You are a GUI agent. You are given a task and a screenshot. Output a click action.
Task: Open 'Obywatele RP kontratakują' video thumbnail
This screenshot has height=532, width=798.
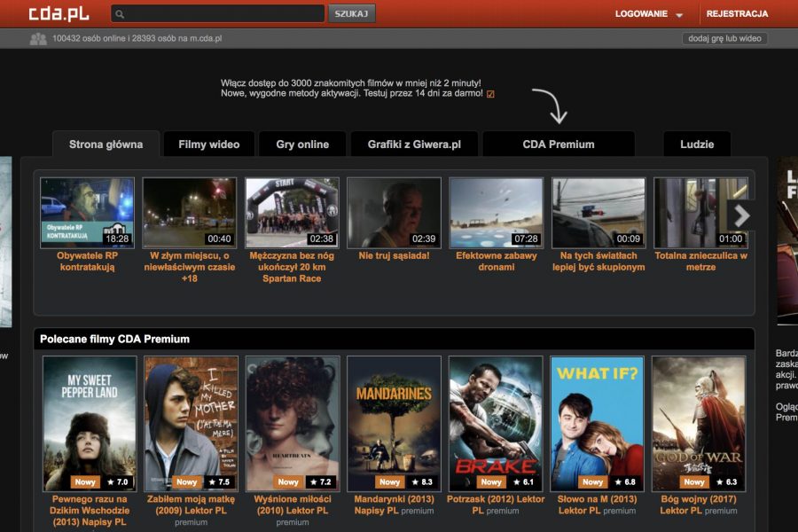(87, 213)
